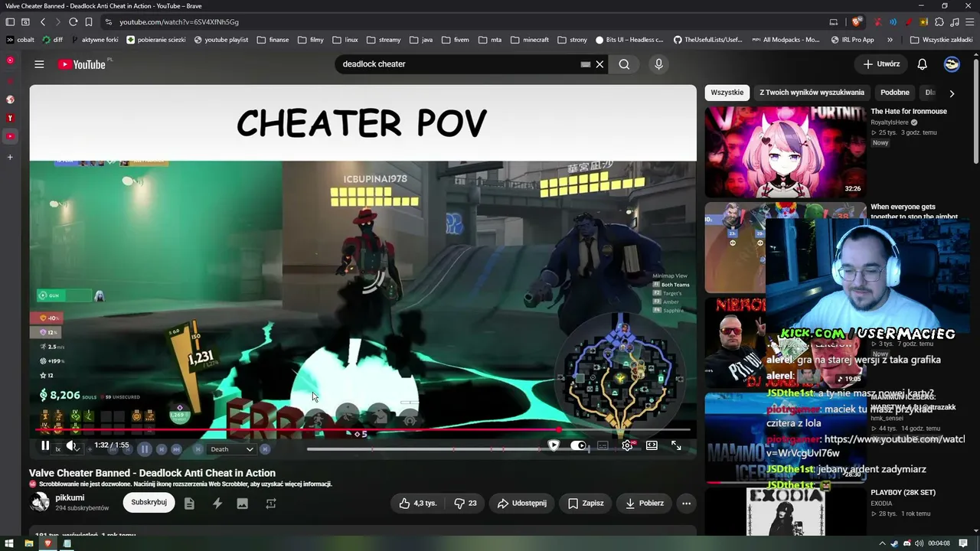Bookmark this page in Brave
980x551 pixels.
coord(89,22)
